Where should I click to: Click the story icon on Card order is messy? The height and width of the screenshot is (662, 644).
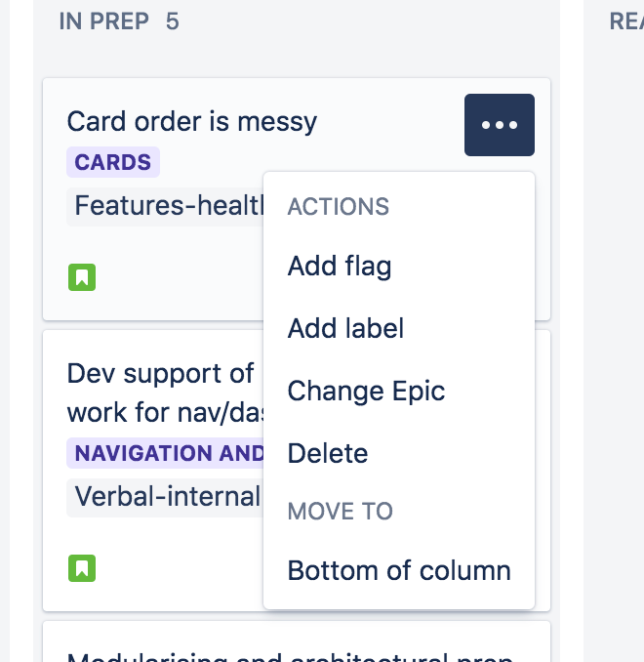tap(82, 277)
